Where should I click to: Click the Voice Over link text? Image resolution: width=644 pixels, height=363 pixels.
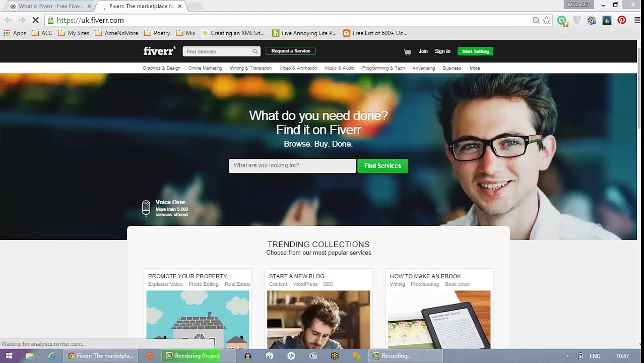[x=170, y=202]
